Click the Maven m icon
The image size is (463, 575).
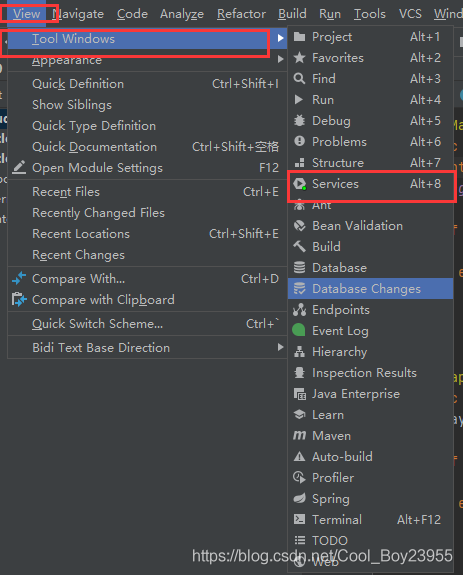pyautogui.click(x=300, y=436)
